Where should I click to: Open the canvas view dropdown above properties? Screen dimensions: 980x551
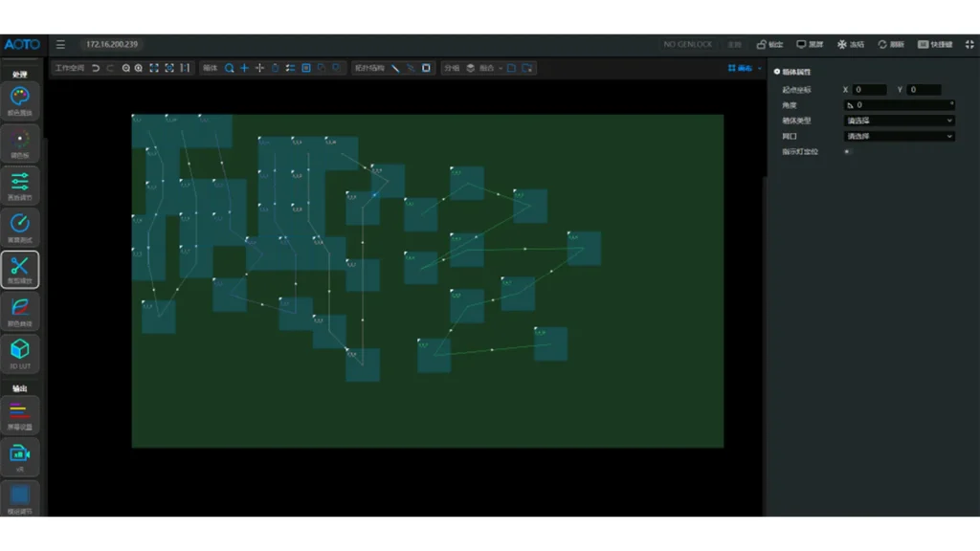click(744, 68)
